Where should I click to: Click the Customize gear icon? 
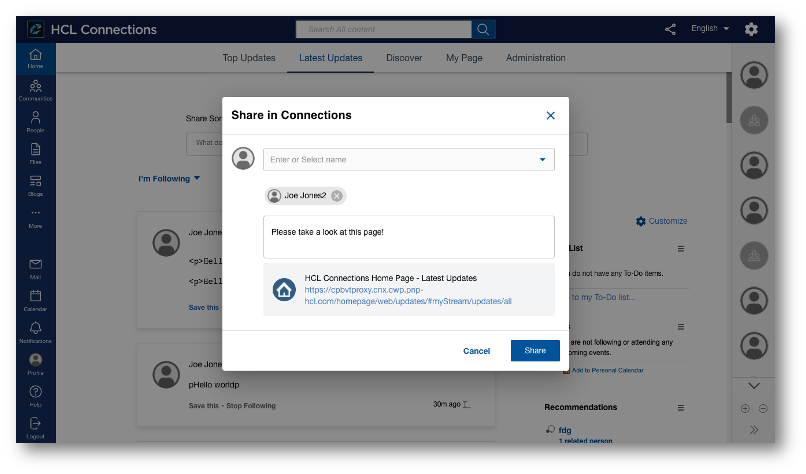click(640, 221)
